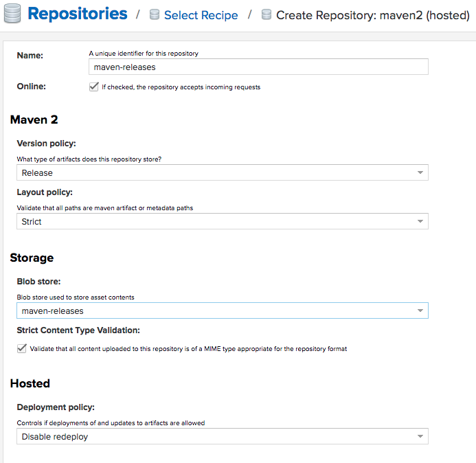The image size is (476, 463).
Task: Click 'If checked, the repository accepts incoming requests' text
Action: click(181, 87)
